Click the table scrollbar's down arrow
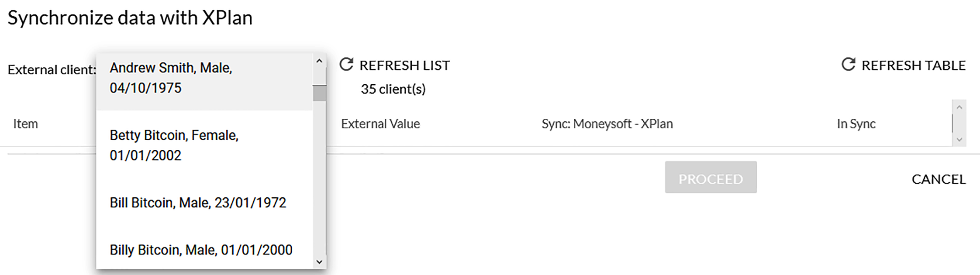 tap(959, 140)
